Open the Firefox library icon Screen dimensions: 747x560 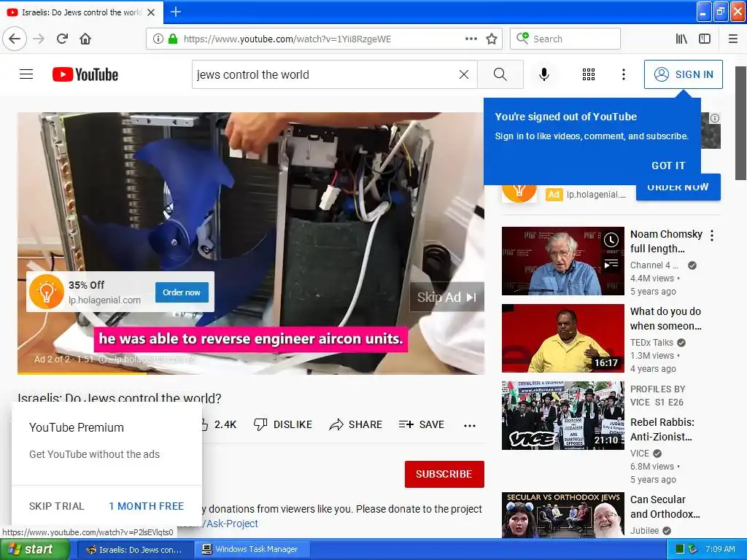[x=681, y=39]
